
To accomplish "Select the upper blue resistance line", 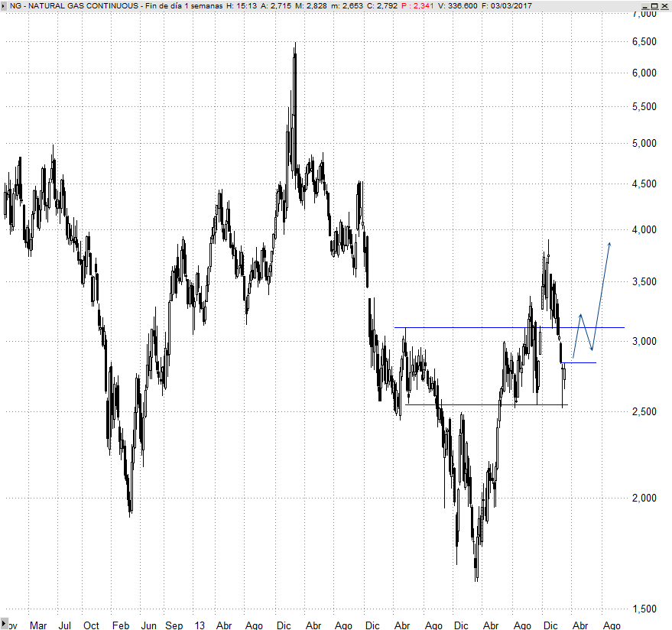I will [x=509, y=327].
